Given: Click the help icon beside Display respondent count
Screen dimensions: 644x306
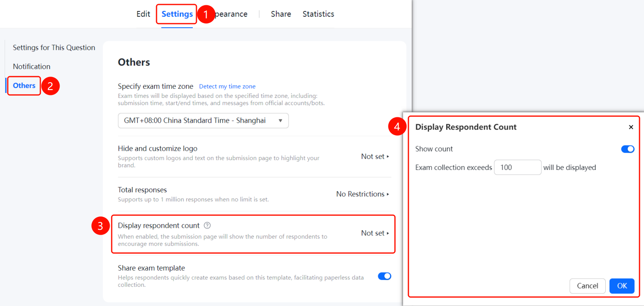Looking at the screenshot, I should coord(207,225).
